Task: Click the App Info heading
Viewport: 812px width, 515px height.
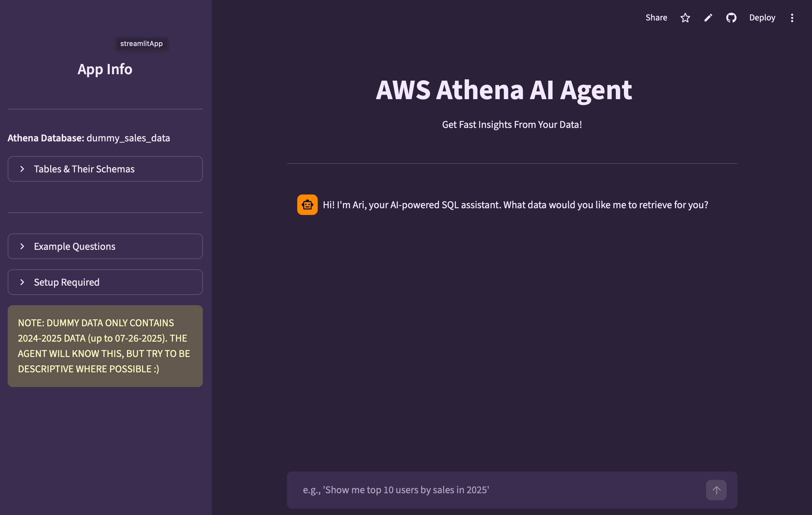Action: pos(105,69)
